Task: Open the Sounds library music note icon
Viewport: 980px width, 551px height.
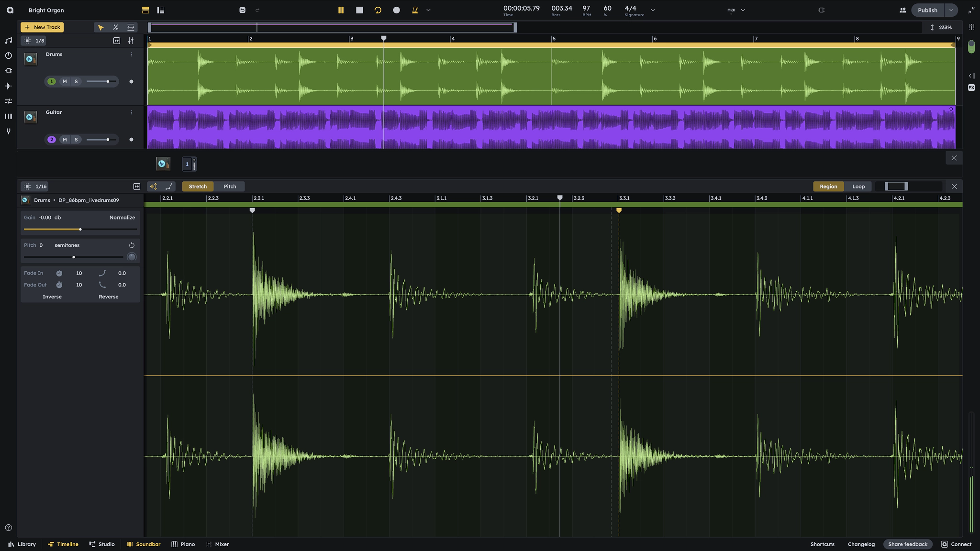Action: click(8, 41)
